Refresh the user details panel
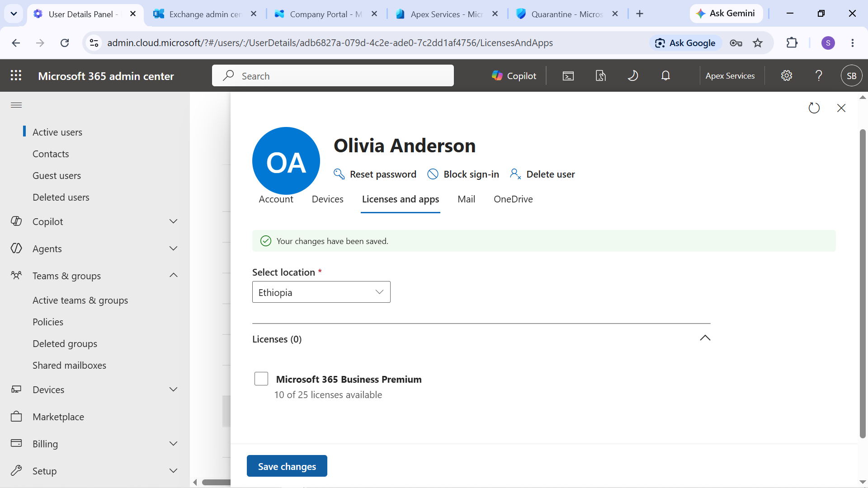This screenshot has height=488, width=868. (814, 108)
